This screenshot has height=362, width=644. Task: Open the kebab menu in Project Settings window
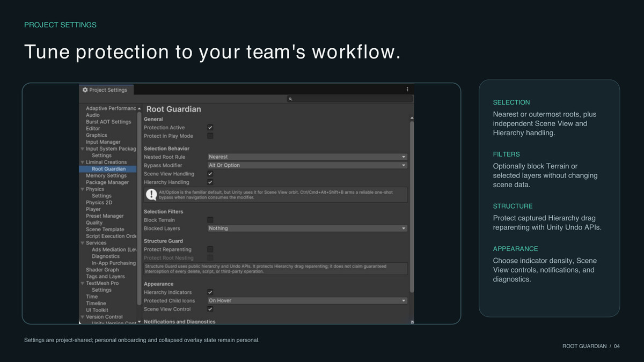[x=407, y=90]
